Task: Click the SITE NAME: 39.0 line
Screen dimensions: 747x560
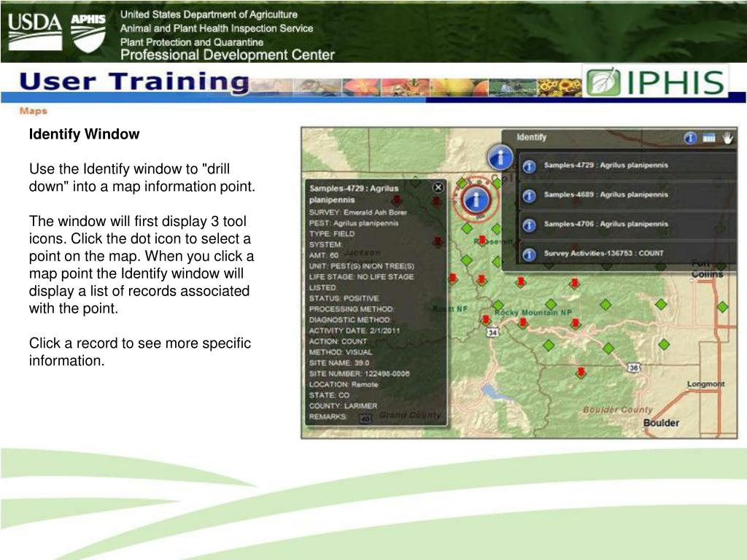Action: (339, 363)
